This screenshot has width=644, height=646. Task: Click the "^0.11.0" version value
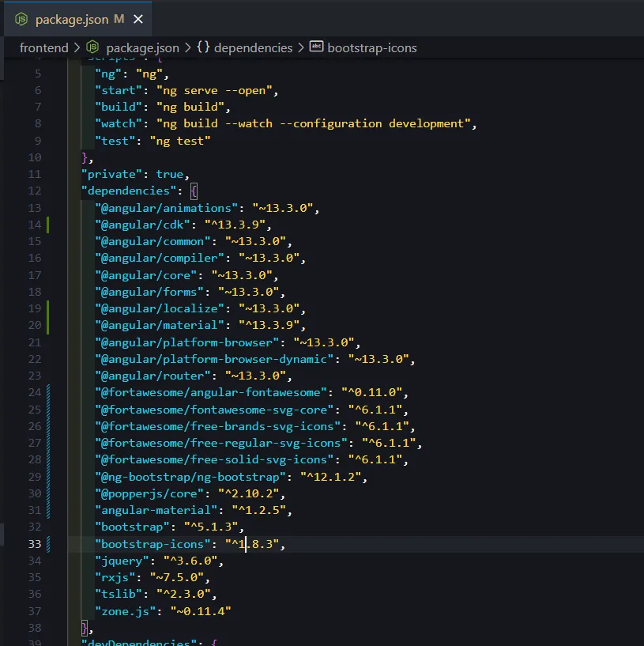372,392
